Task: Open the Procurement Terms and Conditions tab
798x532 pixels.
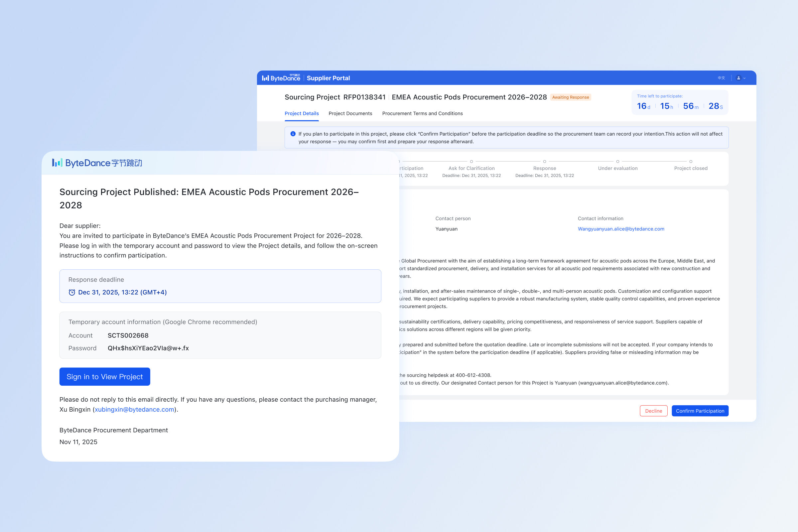Action: click(422, 113)
